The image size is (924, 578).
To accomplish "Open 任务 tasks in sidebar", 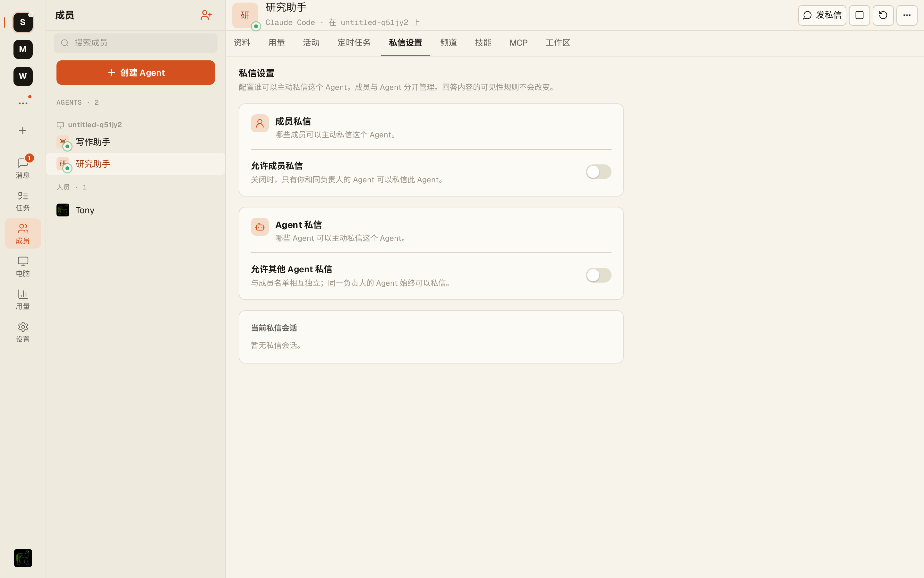I will coord(23,201).
